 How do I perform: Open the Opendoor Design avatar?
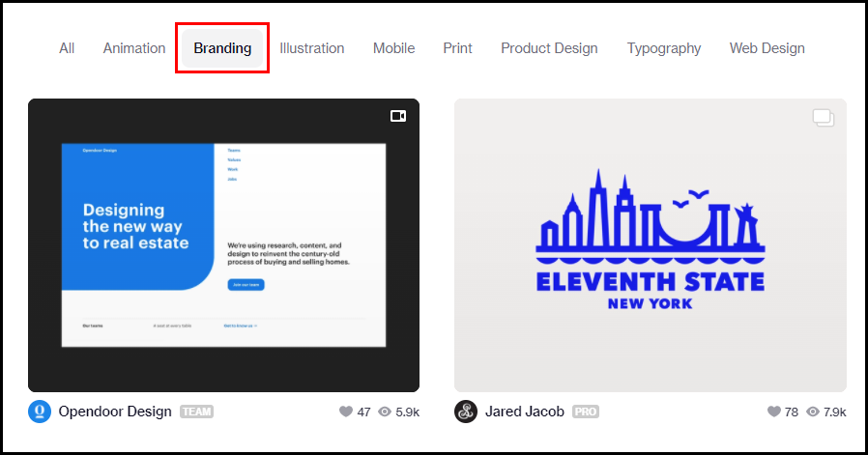[x=40, y=412]
